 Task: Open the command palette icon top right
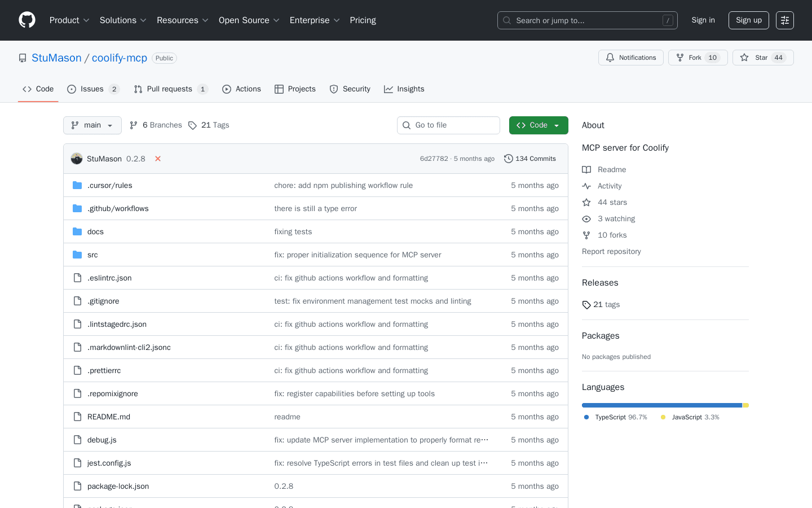(784, 20)
